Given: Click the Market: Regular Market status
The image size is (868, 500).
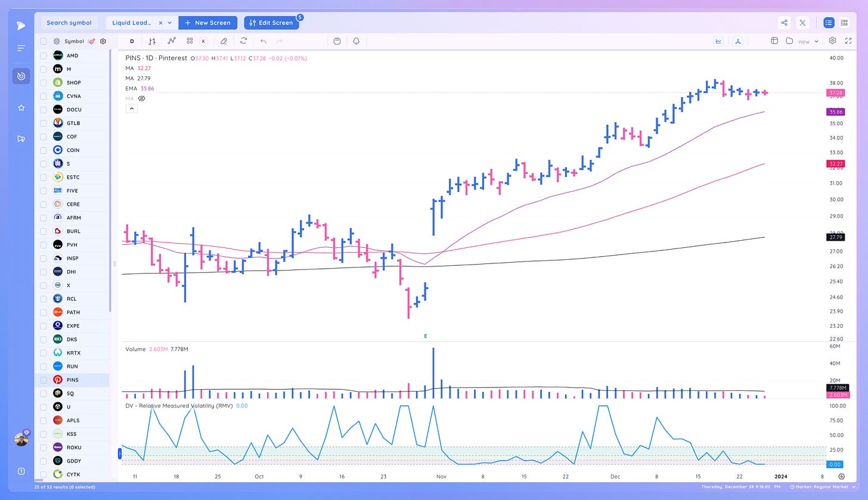Looking at the screenshot, I should point(823,487).
